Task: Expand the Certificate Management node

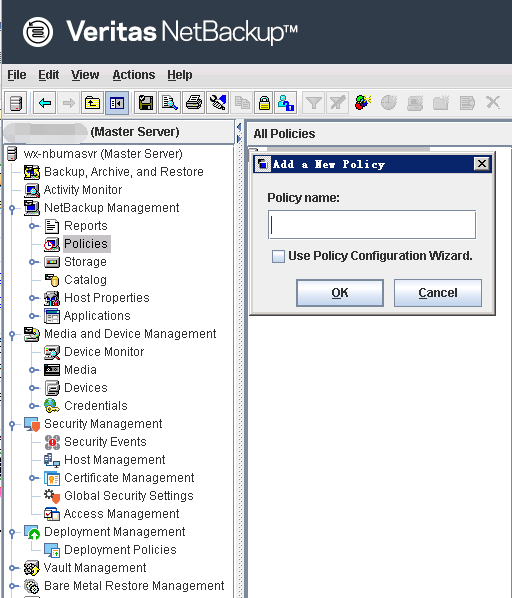Action: (x=33, y=478)
